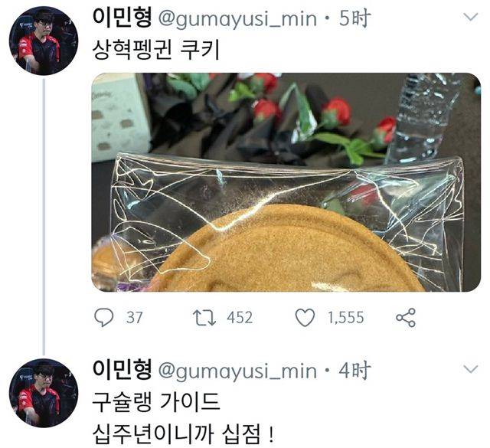Open the reply tweet 구슐랭 가이드
Viewport: 490px width, 448px height.
click(x=156, y=402)
